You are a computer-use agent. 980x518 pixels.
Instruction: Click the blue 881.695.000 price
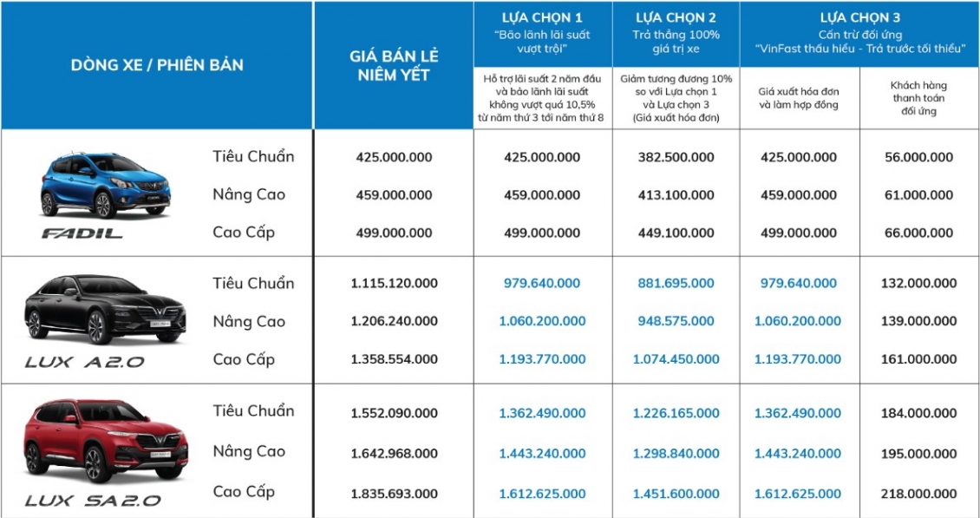tap(676, 283)
